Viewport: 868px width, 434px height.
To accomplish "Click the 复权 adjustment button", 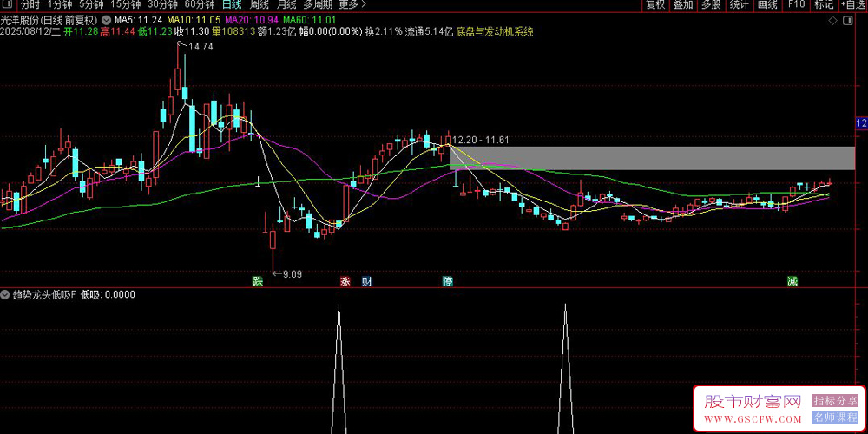I will (656, 5).
